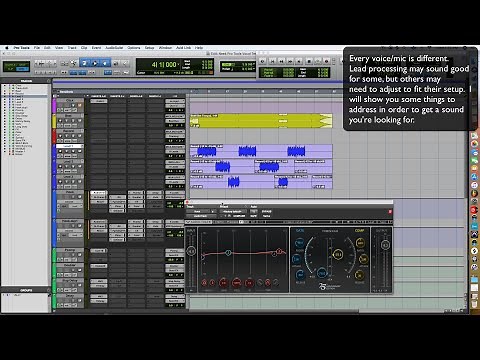Click the Fast Forward transport button

click(290, 61)
